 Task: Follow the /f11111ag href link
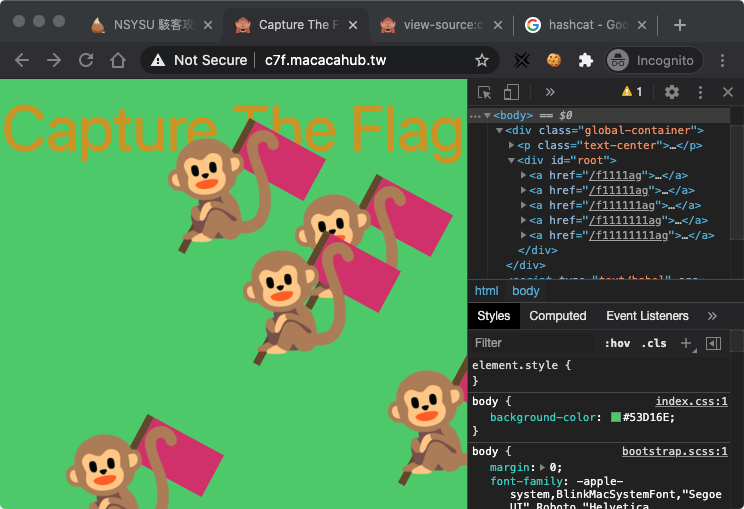coord(618,191)
